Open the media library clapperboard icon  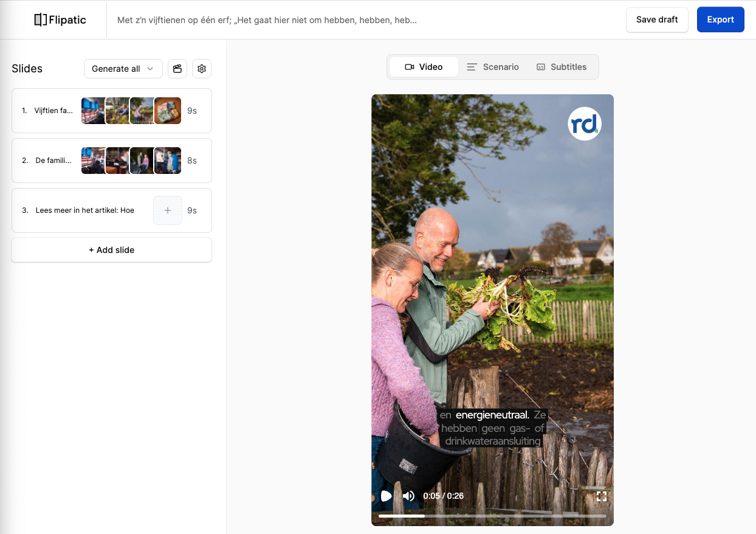point(177,69)
